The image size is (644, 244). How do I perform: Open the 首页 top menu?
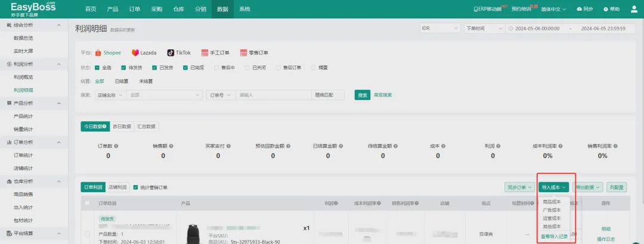click(91, 9)
